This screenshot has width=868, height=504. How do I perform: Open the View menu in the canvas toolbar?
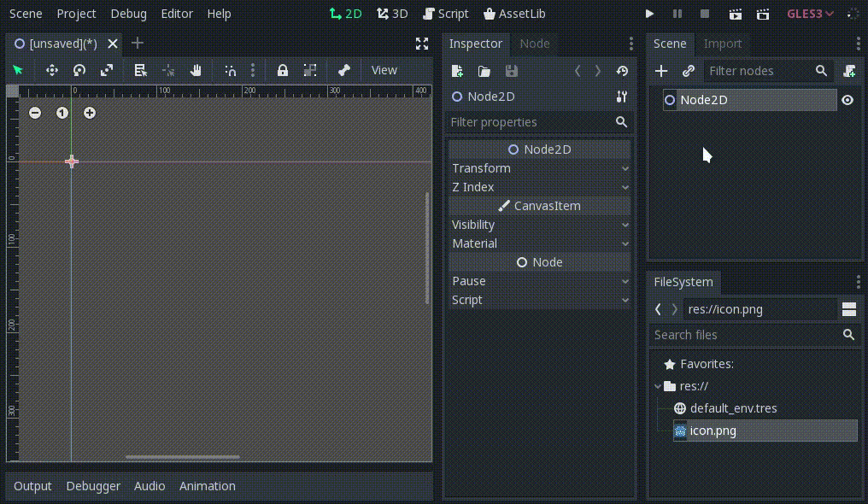pyautogui.click(x=384, y=70)
